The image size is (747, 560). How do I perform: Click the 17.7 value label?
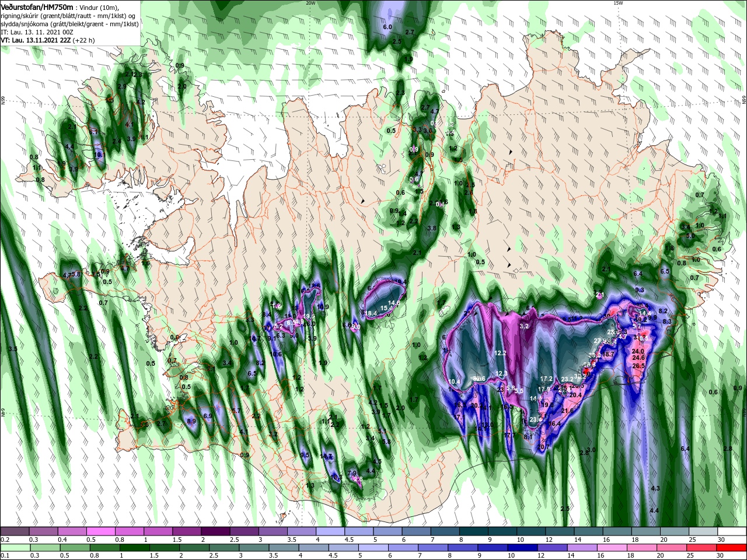point(508,435)
